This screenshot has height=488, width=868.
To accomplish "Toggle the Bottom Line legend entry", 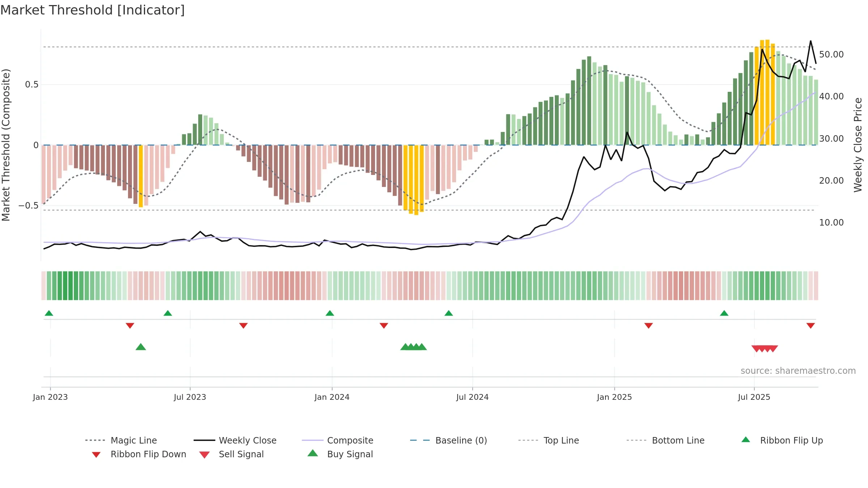I will tap(665, 440).
